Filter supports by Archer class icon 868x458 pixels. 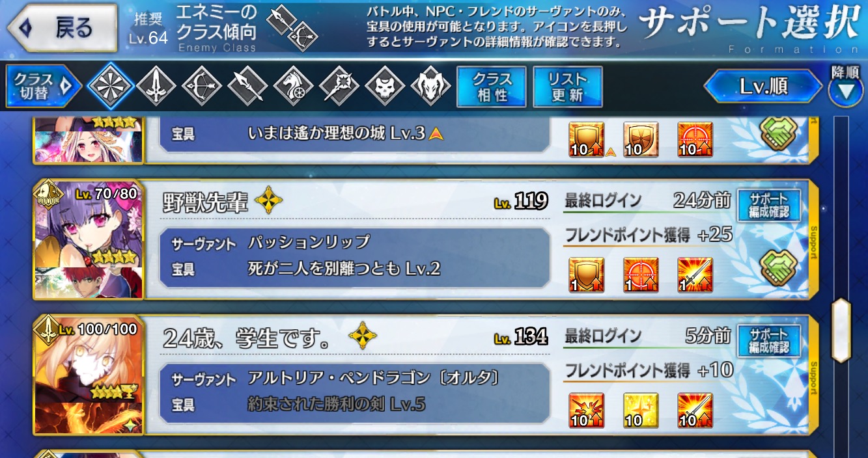(x=202, y=86)
